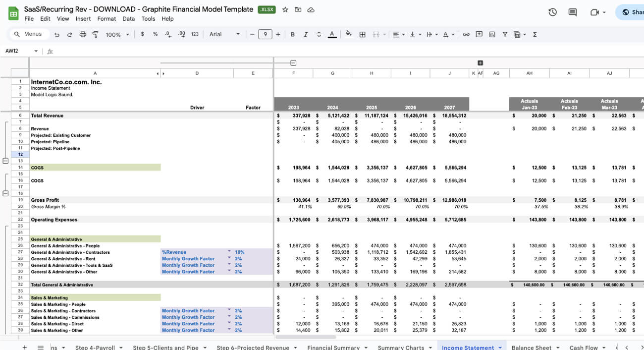Screen dimensions: 644x350
Task: Activate the paint format tool
Action: point(95,34)
